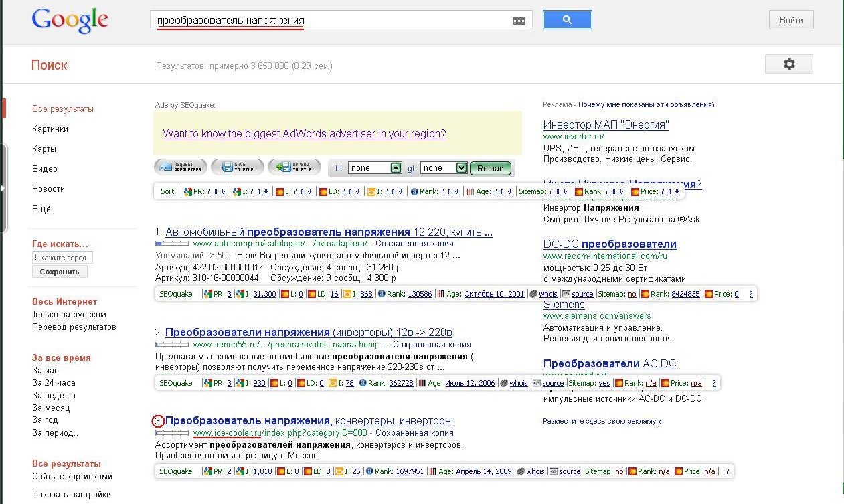Viewport: 844px width, 504px height.
Task: Click Показать настройки in sidebar
Action: 72,495
